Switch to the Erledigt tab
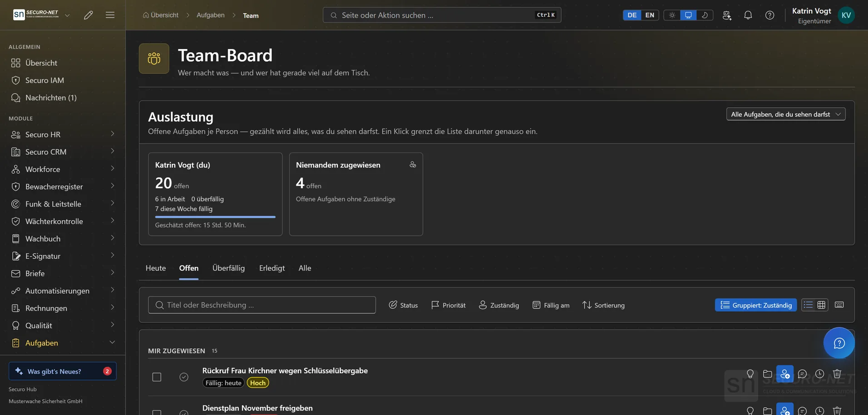 click(x=272, y=268)
